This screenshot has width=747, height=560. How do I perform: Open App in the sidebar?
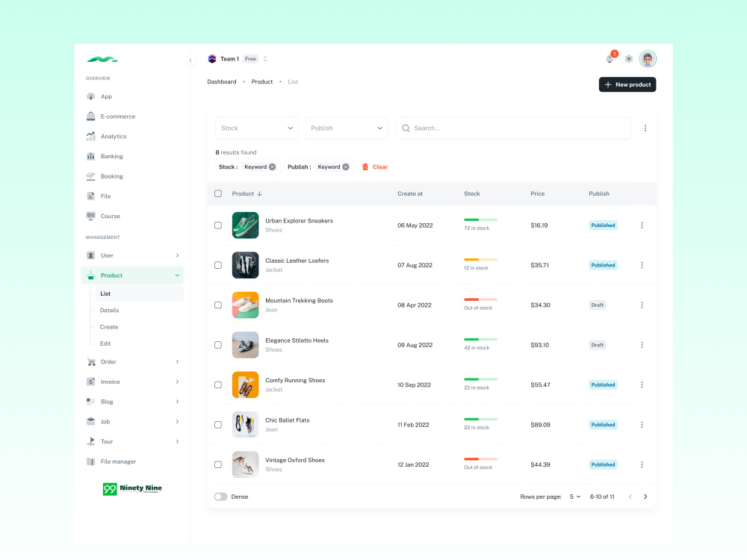click(132, 96)
